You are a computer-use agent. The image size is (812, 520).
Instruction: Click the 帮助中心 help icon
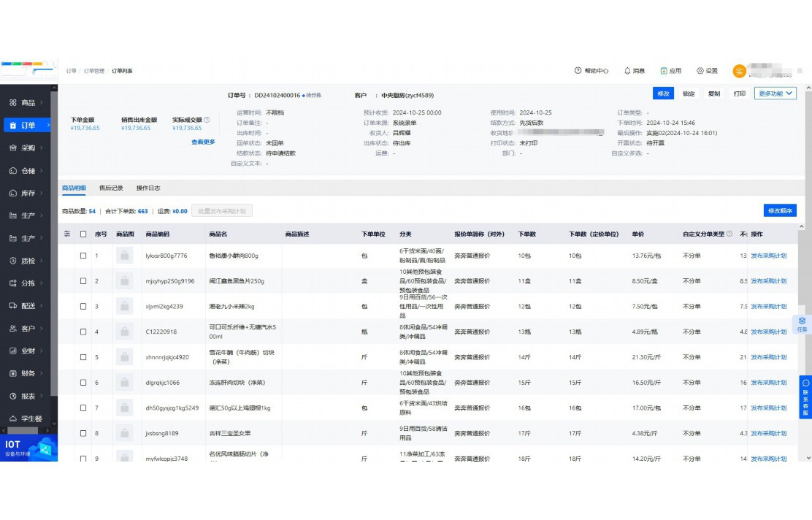578,71
